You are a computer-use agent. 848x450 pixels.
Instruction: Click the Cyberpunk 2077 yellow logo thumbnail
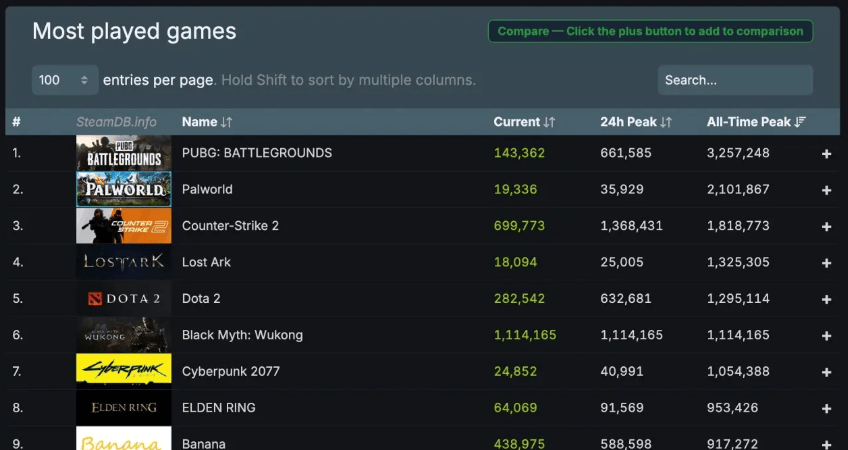coord(124,371)
